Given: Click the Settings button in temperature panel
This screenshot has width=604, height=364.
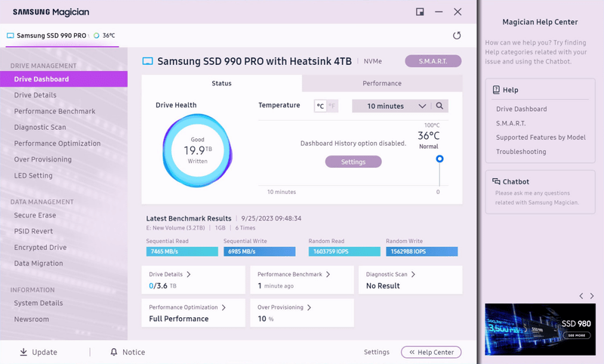Looking at the screenshot, I should click(353, 162).
